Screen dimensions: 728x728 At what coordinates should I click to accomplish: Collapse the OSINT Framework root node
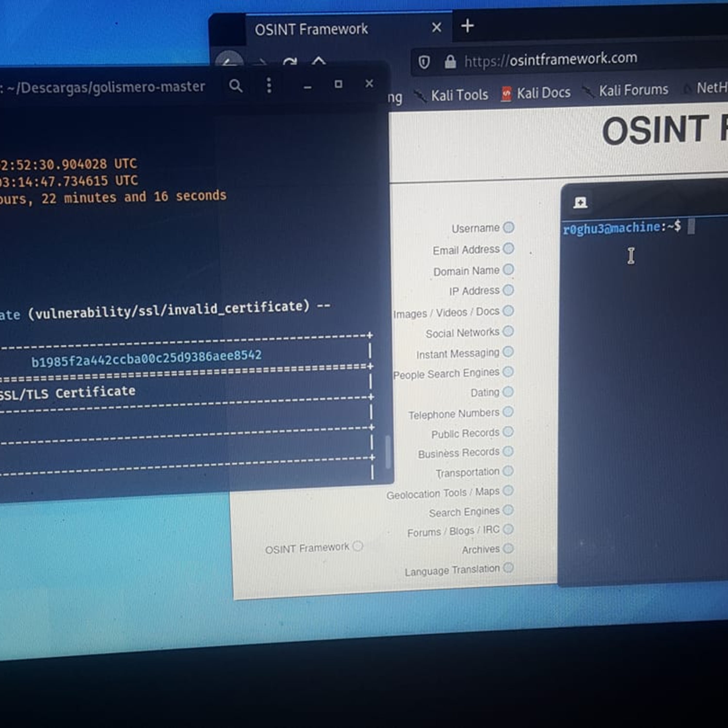click(358, 546)
